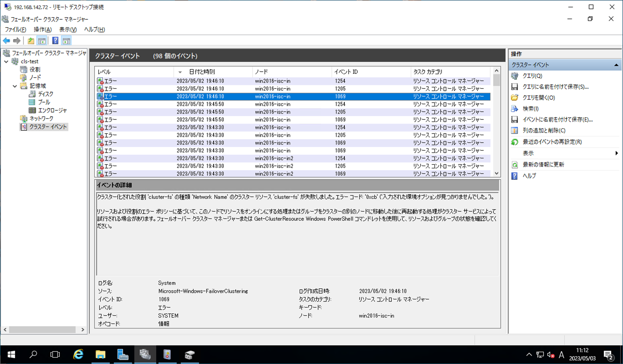Toggle the show/hide action pane icon

pos(66,41)
